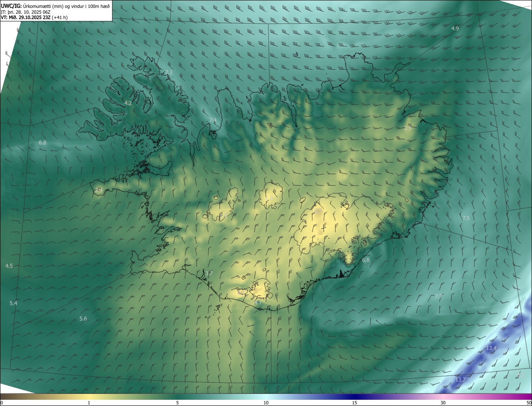Click the 2.5 value in east Iceland
532x406 pixels.
pyautogui.click(x=408, y=128)
